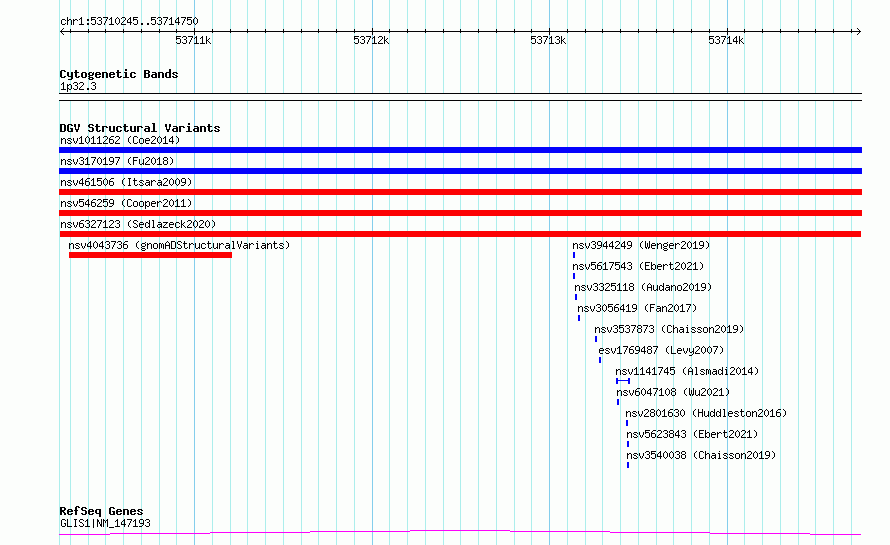
Task: Select esv1769487 (Levy2007) variant label
Action: pyautogui.click(x=661, y=350)
